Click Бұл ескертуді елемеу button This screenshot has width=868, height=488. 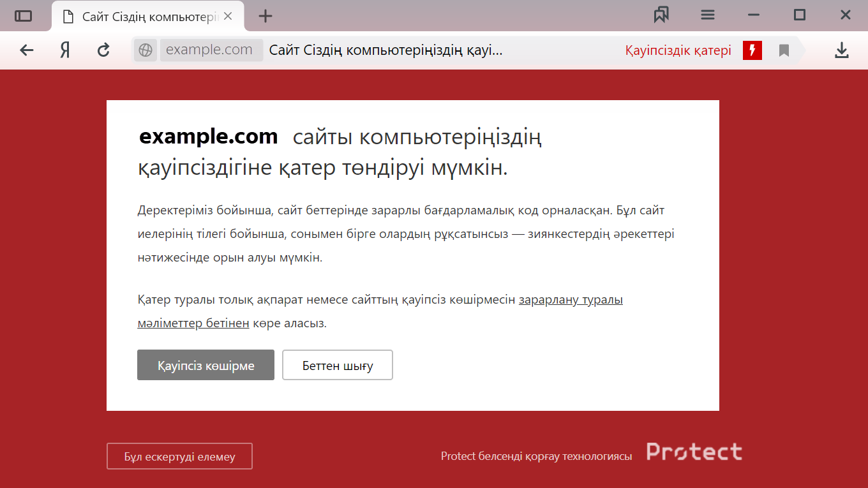[179, 456]
